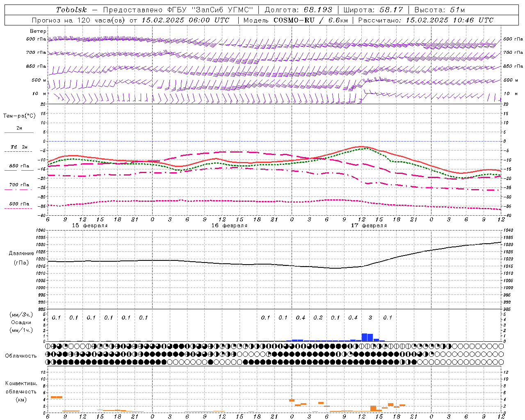The width and height of the screenshot is (525, 420).
Task: Click the 'Тем-ра(°C)' temperature panel label
Action: point(19,116)
